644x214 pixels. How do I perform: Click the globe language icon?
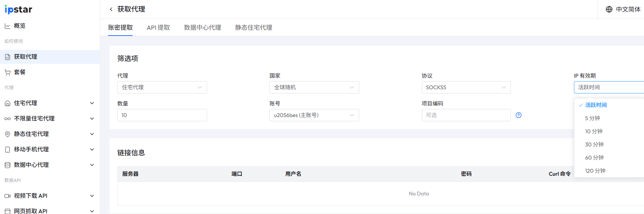(x=609, y=9)
